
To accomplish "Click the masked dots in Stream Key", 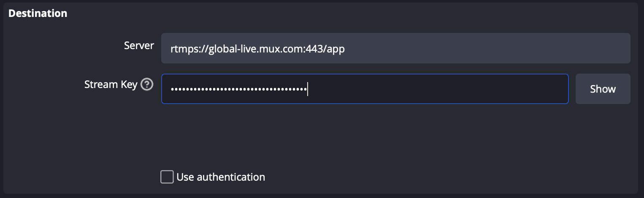I will coord(238,89).
